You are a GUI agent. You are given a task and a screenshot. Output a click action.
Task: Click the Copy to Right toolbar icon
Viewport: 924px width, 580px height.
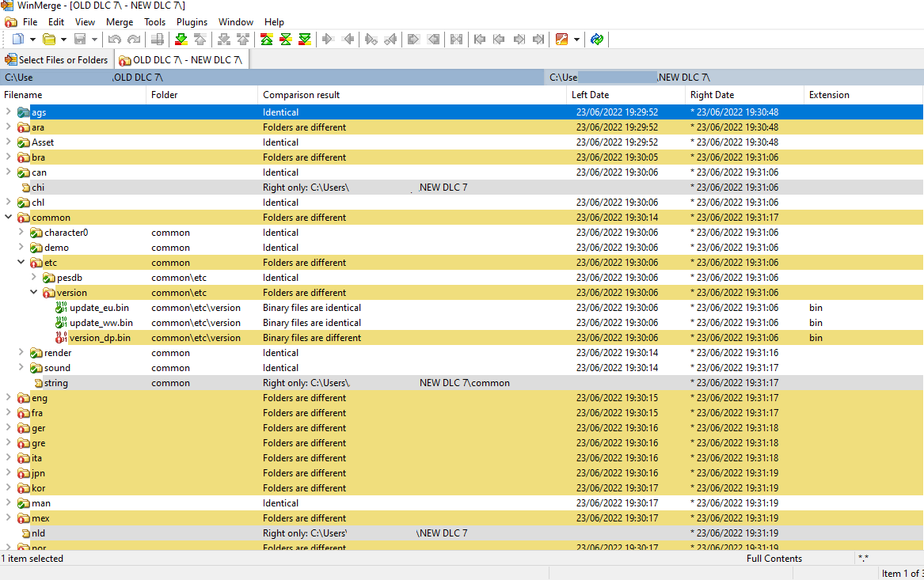click(x=329, y=40)
